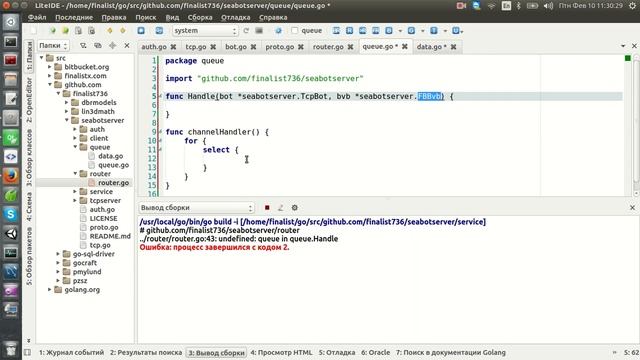Close the proto.go tab

(301, 47)
